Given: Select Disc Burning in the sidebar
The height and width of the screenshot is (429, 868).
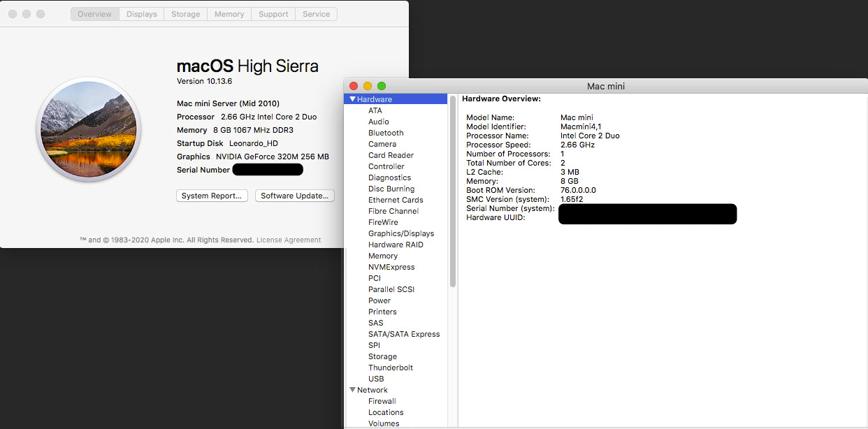Looking at the screenshot, I should click(x=391, y=189).
